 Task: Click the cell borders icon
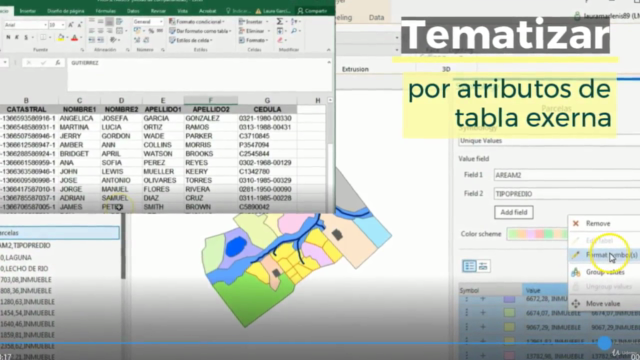(x=43, y=38)
